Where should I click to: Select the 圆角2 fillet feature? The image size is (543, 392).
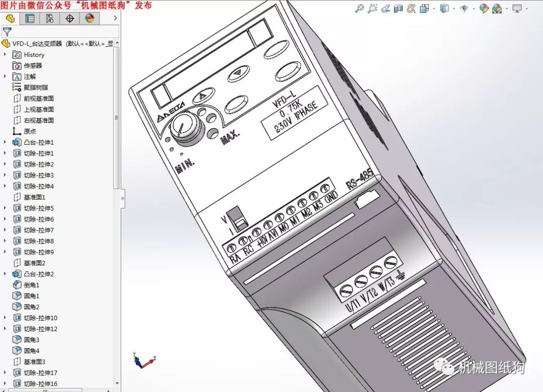(26, 307)
